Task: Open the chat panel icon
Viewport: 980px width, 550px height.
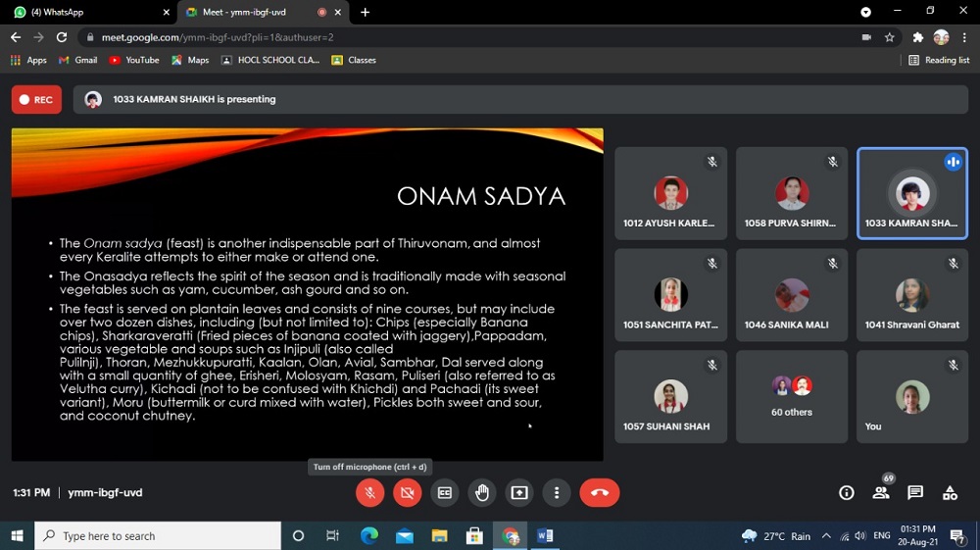Action: 915,492
